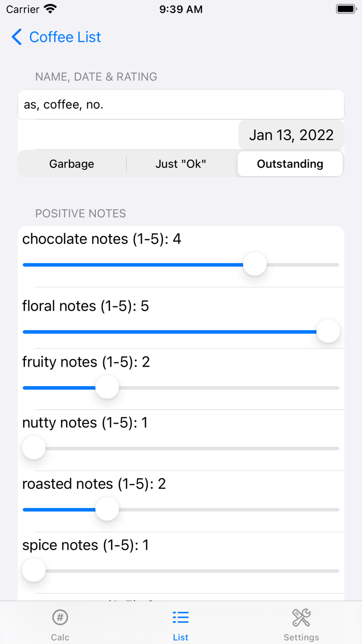Select the Garbage rating
Image resolution: width=362 pixels, height=644 pixels.
(x=72, y=164)
